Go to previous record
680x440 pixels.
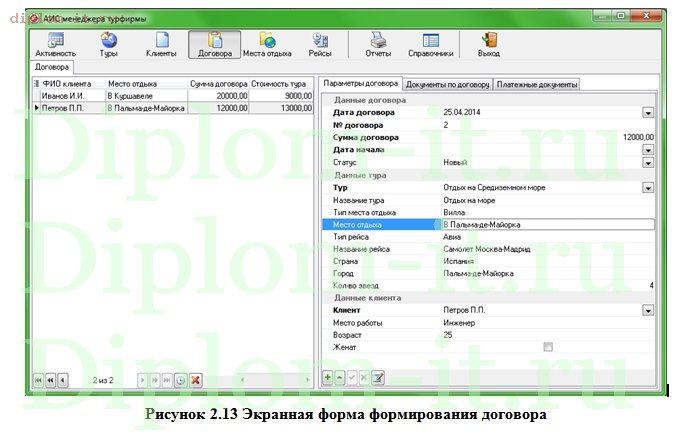[63, 380]
